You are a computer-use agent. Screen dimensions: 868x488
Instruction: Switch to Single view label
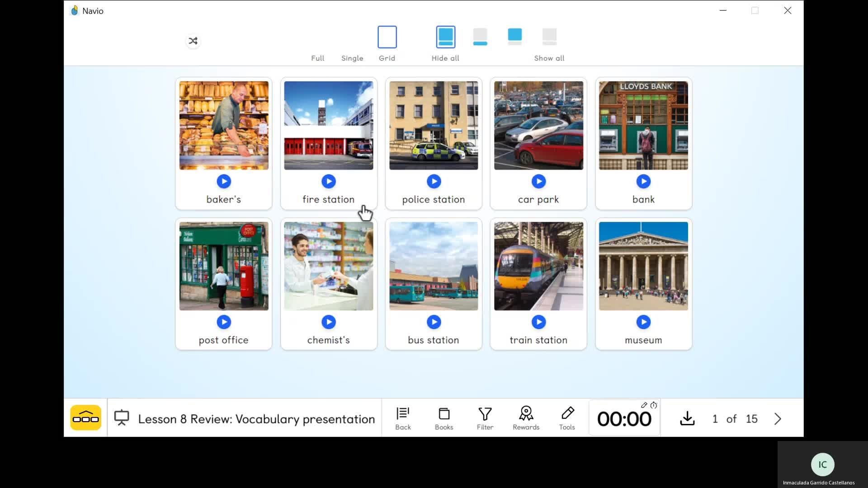point(352,58)
